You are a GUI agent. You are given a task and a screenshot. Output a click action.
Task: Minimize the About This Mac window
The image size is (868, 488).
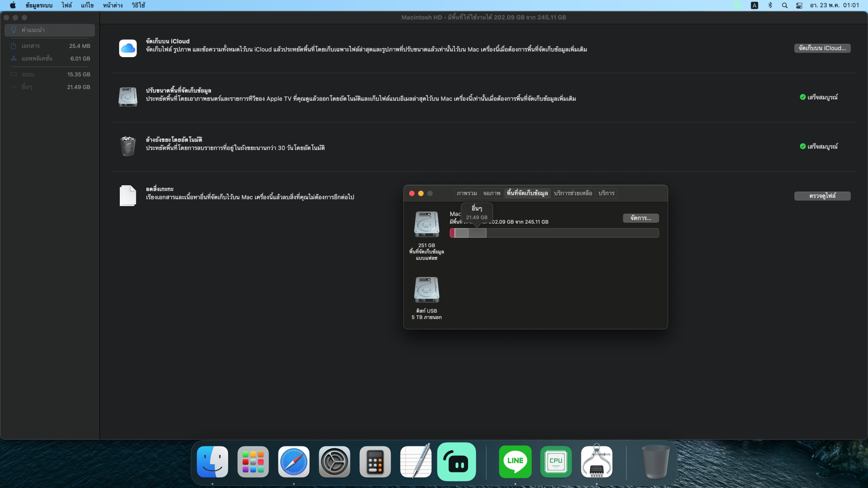click(x=421, y=193)
